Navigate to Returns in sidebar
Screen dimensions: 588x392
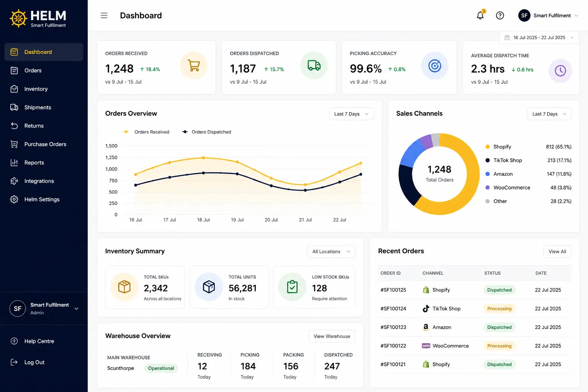point(44,126)
